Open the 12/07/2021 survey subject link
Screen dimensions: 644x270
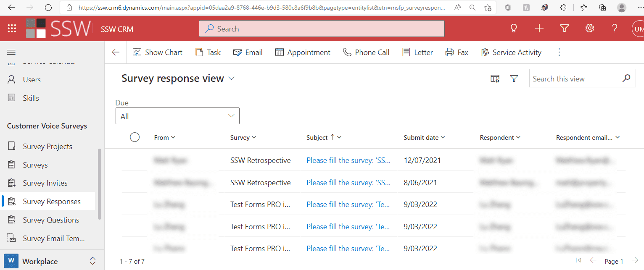(348, 160)
